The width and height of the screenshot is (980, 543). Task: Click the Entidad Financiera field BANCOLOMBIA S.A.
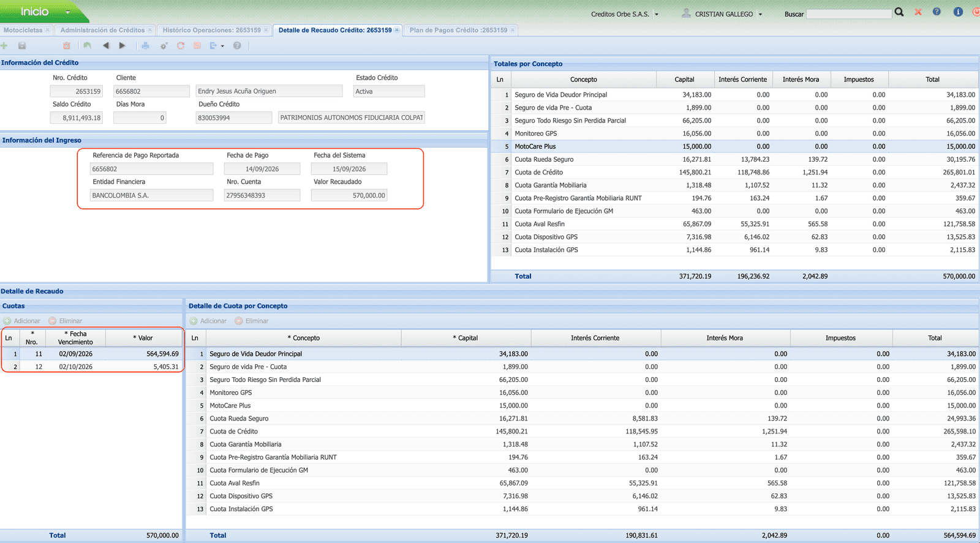pos(151,195)
